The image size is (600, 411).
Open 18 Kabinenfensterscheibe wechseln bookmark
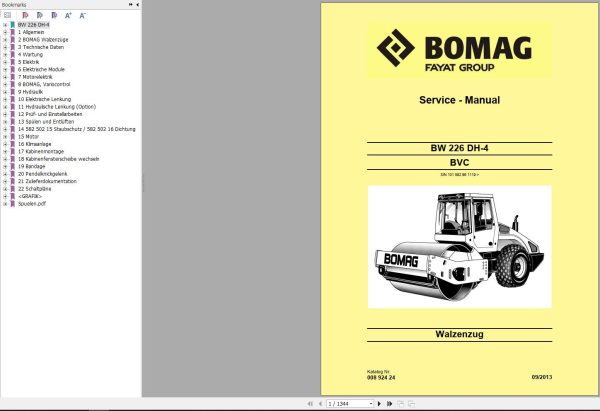pos(59,159)
